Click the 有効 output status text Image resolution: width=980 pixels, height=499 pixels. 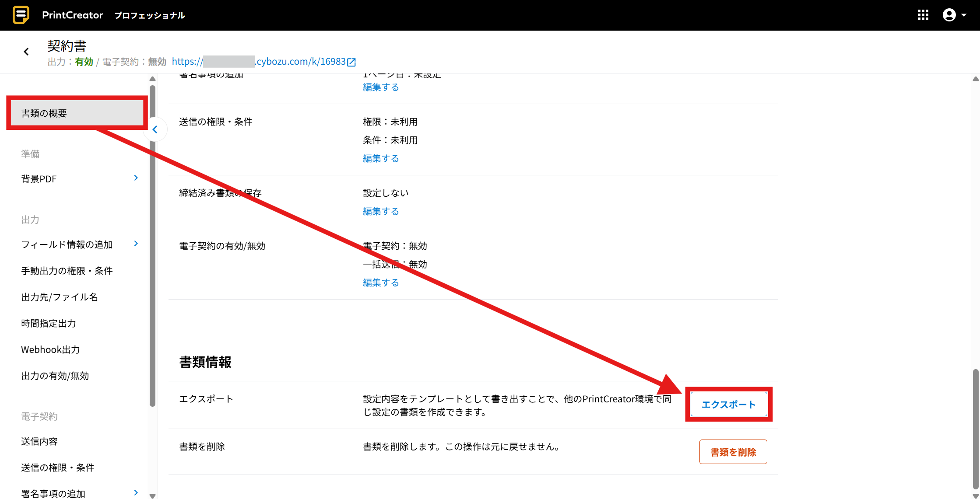coord(84,62)
